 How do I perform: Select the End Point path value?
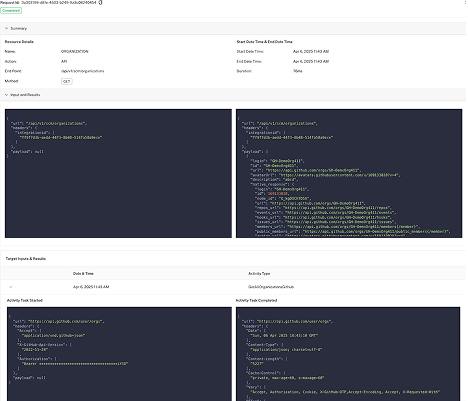pos(82,71)
